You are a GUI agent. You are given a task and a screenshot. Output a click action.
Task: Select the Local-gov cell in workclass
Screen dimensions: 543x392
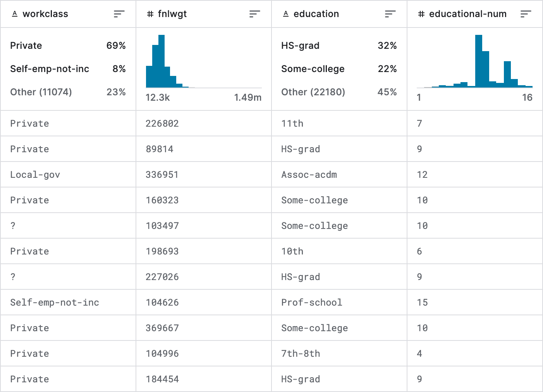[x=35, y=174]
